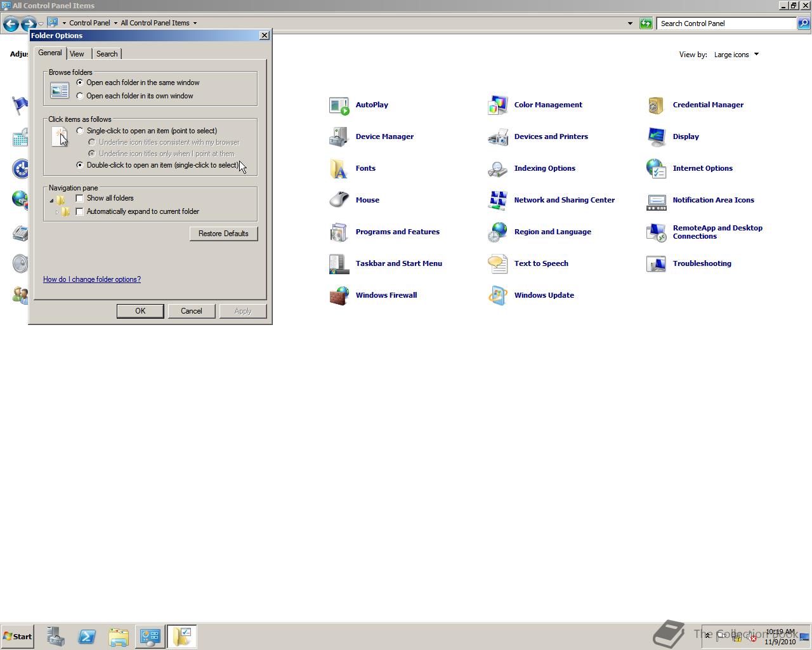The width and height of the screenshot is (812, 650).
Task: Open the recent pages dropdown arrow
Action: (x=41, y=24)
